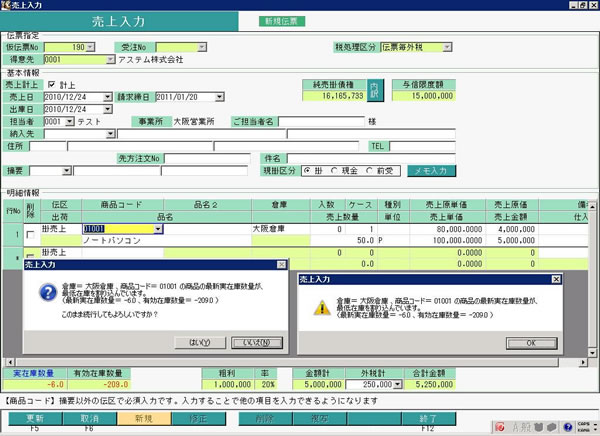The image size is (600, 436).
Task: Click the red IME icon in language bar
Action: 500,426
